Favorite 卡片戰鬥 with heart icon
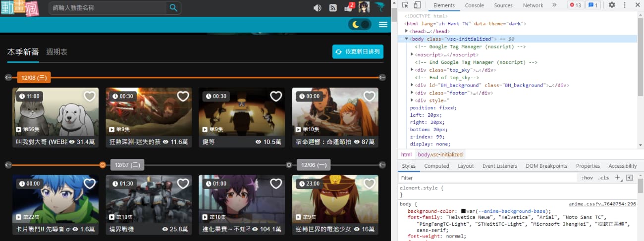 point(90,184)
